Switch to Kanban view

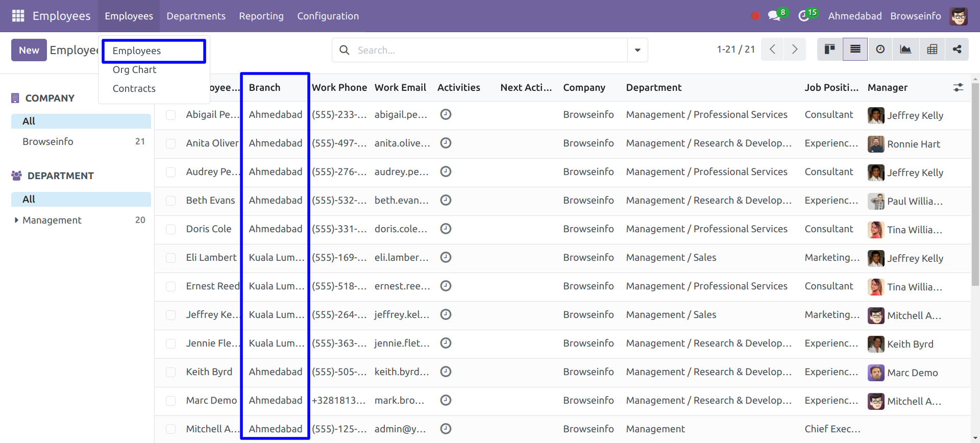tap(830, 50)
